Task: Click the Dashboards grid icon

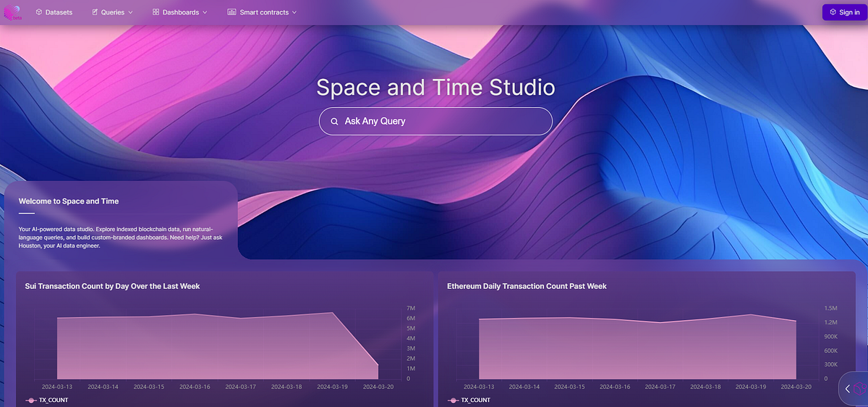Action: tap(156, 12)
